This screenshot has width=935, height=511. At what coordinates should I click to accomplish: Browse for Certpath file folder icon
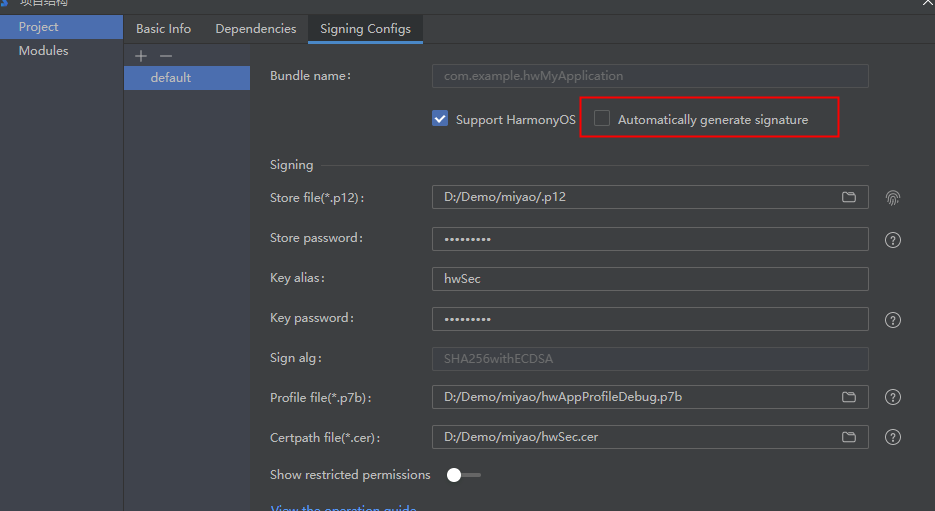coord(849,437)
